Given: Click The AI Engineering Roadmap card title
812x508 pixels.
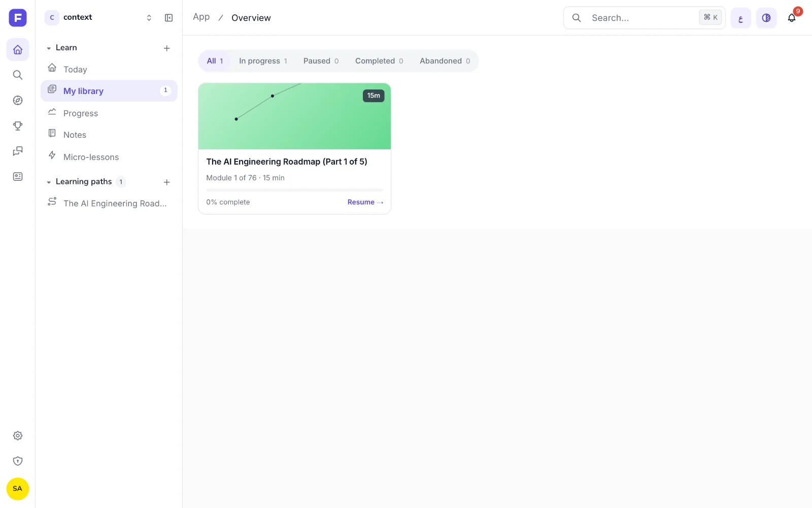Looking at the screenshot, I should pos(287,162).
